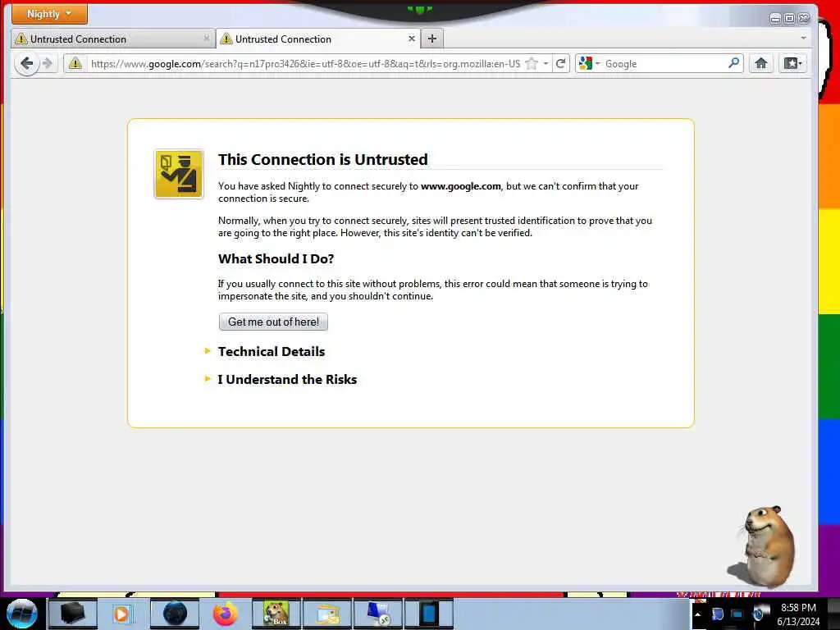840x630 pixels.
Task: Open the URL history dropdown arrow
Action: click(546, 64)
